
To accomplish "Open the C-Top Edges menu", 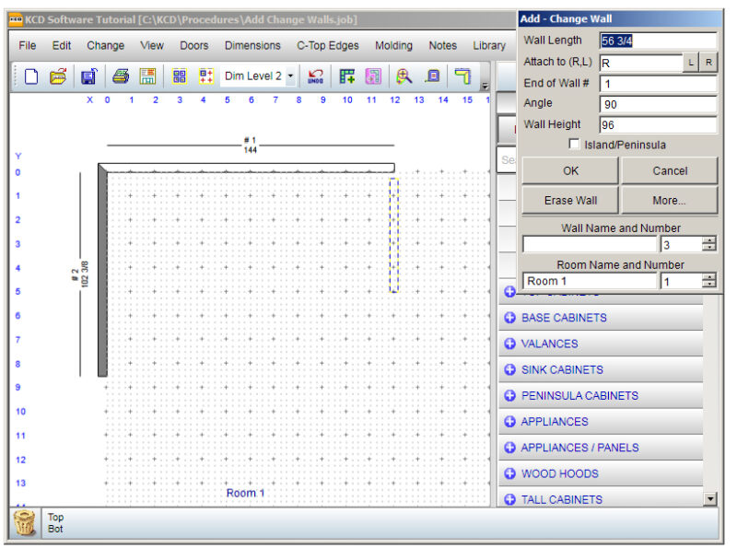I will click(x=327, y=45).
